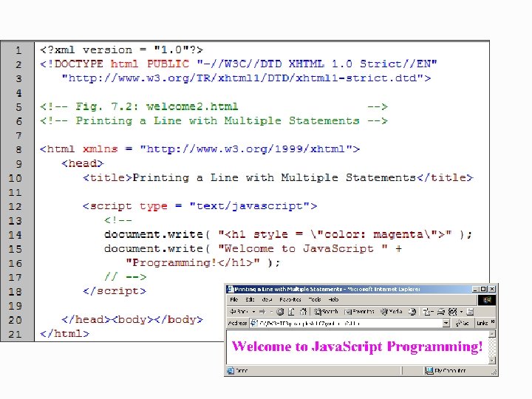Open the Help menu
This screenshot has height=399, width=532.
click(x=333, y=299)
